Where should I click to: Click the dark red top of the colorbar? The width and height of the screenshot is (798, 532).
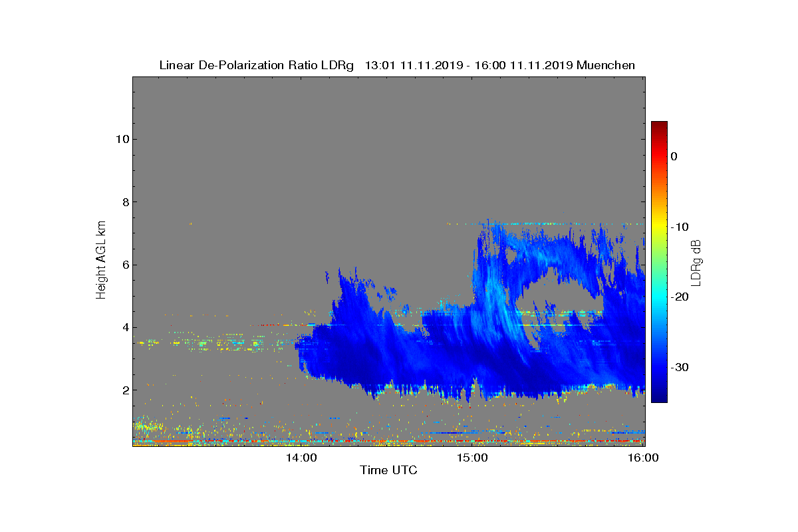[x=659, y=126]
